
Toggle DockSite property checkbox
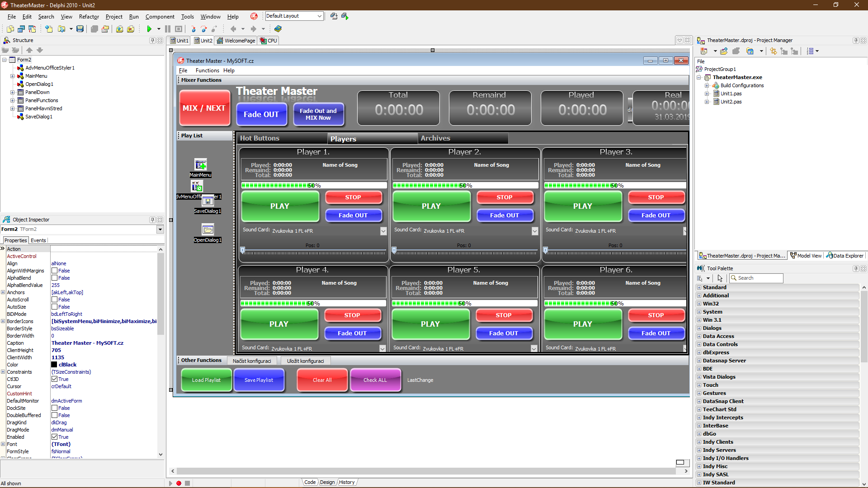(x=54, y=408)
